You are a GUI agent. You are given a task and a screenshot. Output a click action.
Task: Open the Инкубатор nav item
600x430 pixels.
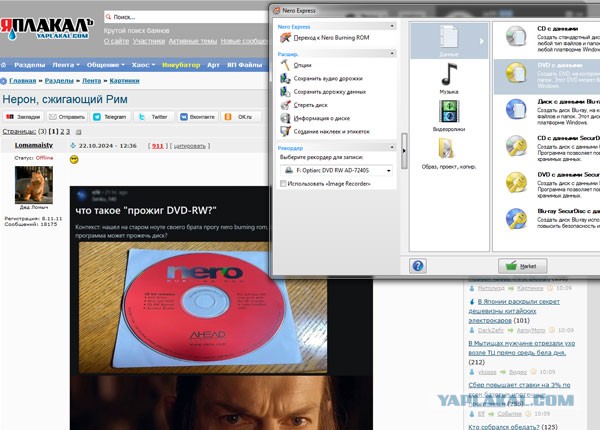click(181, 65)
